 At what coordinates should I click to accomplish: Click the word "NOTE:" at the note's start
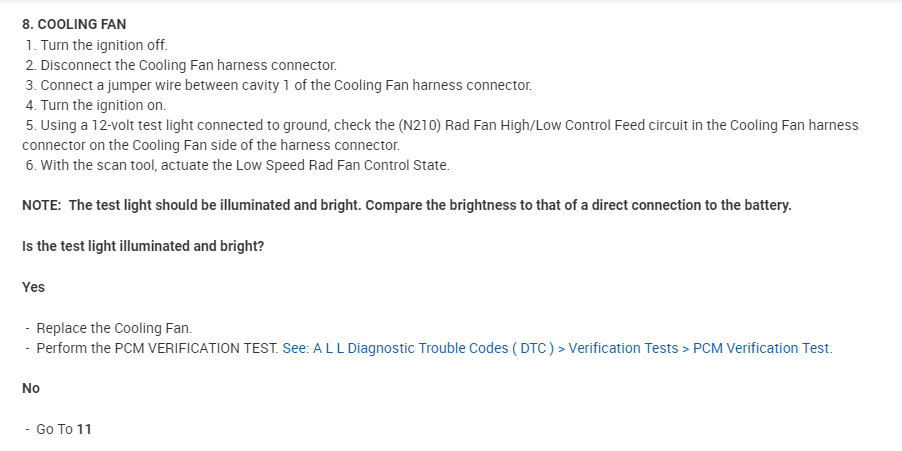42,205
